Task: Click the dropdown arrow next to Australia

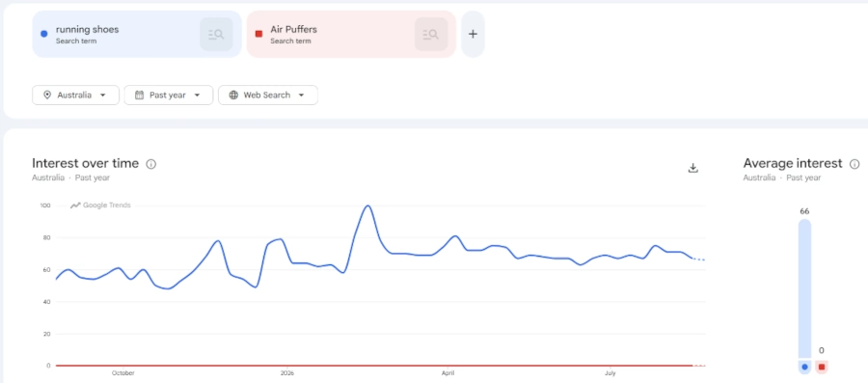Action: point(103,96)
